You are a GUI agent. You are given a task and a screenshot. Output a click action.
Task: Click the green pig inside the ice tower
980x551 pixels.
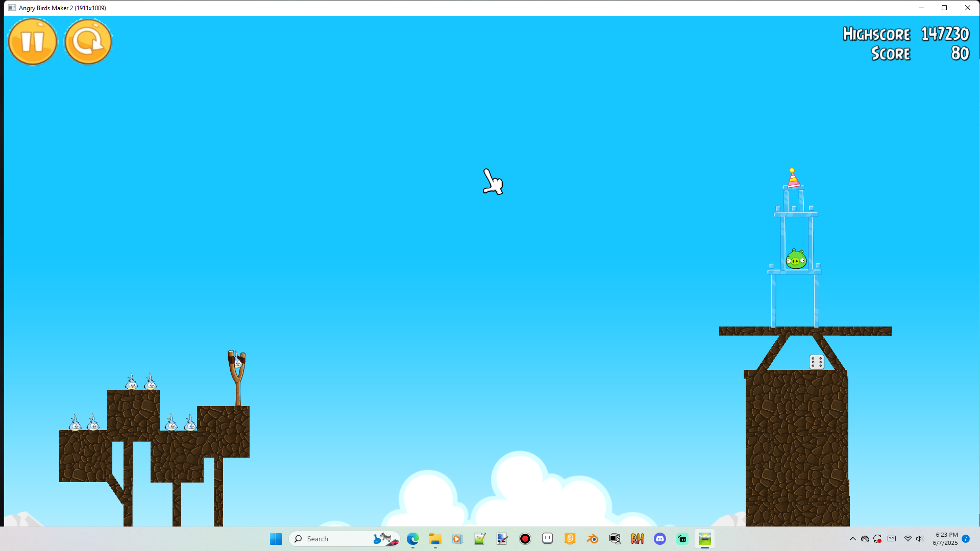tap(796, 259)
